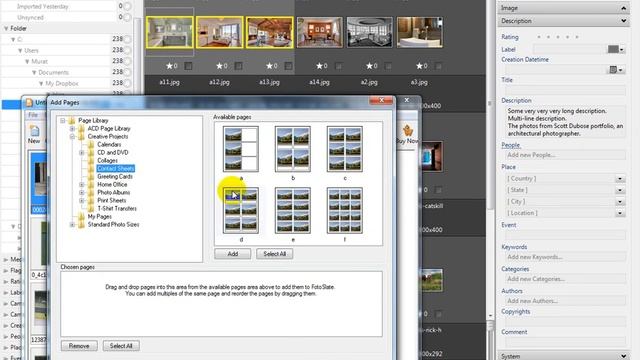Open the a12.jpg thumbnail
640x360 pixels.
220,32
